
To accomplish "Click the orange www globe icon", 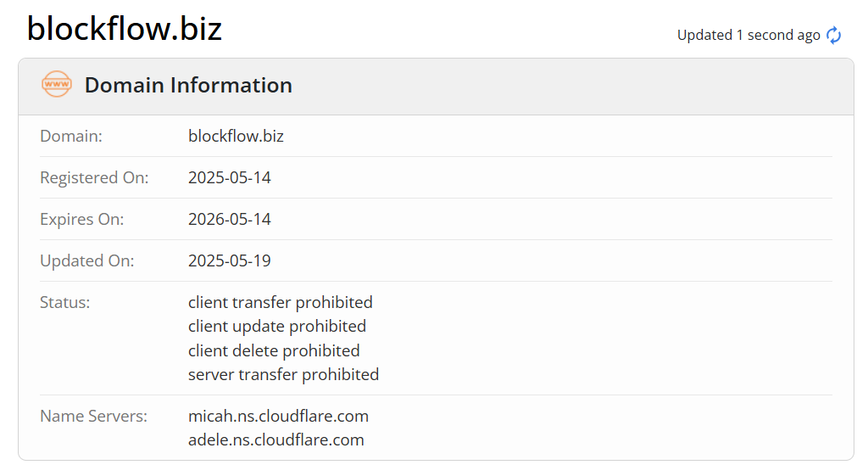I will [x=57, y=84].
